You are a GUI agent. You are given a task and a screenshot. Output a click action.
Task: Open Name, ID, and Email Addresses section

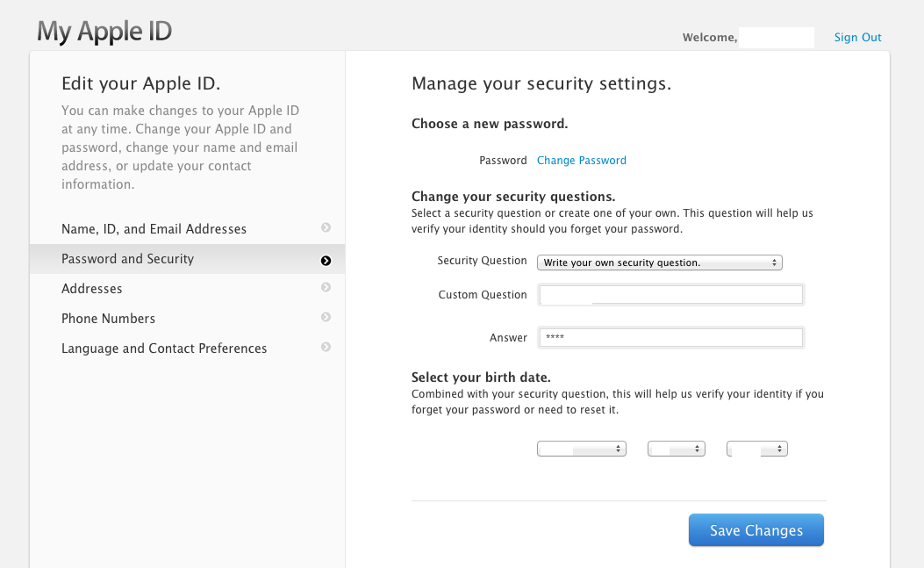click(188, 229)
